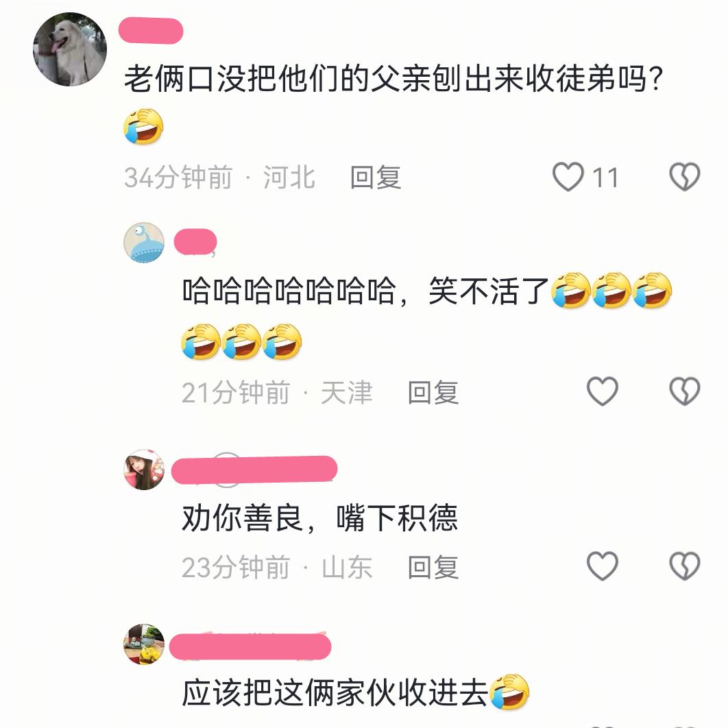Reply to the 21分钟前 Tianjin comment
The height and width of the screenshot is (728, 728).
click(433, 392)
